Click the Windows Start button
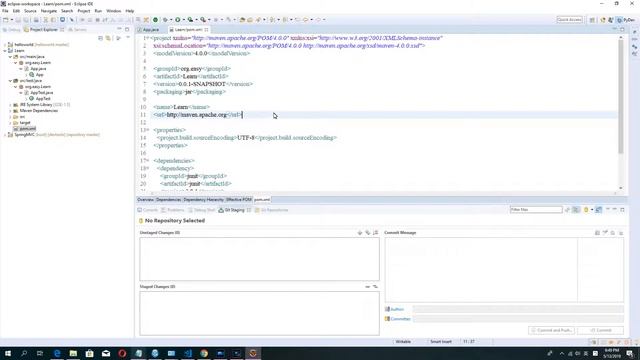Viewport: 640px width, 360px height. (x=8, y=353)
